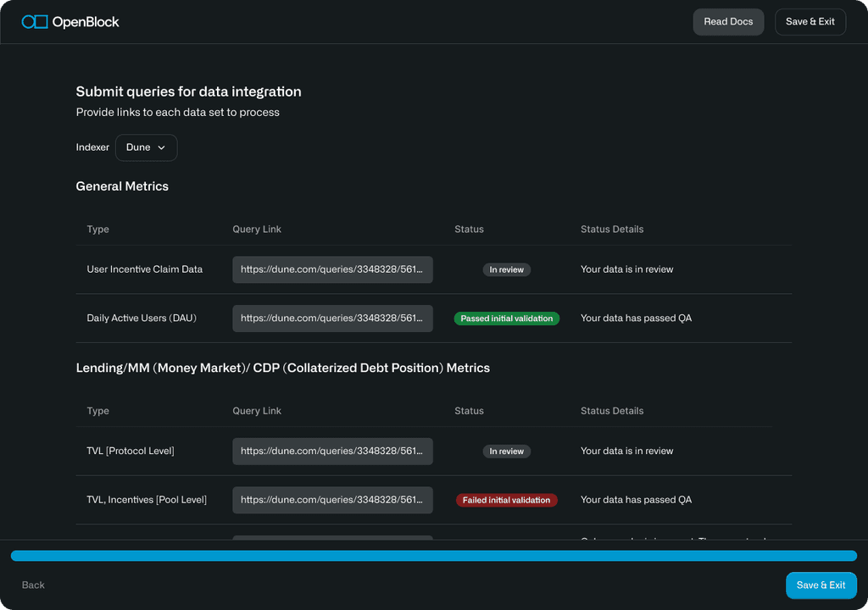Go Back to the previous step
Image resolution: width=868 pixels, height=610 pixels.
point(33,585)
